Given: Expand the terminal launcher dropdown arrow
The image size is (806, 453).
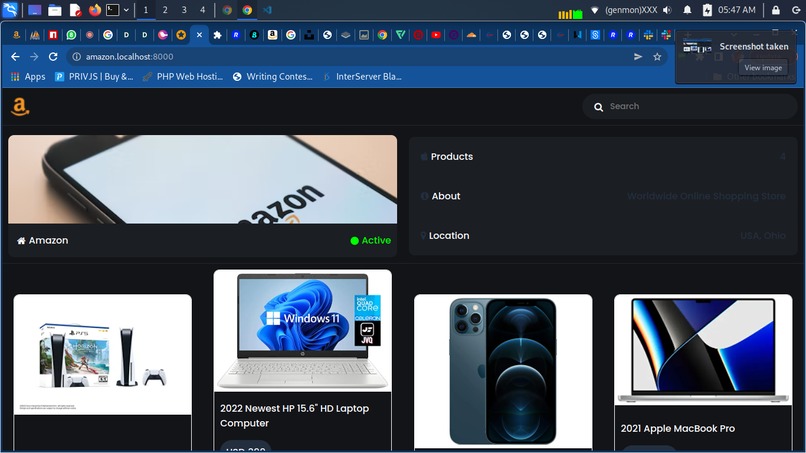Looking at the screenshot, I should (126, 10).
